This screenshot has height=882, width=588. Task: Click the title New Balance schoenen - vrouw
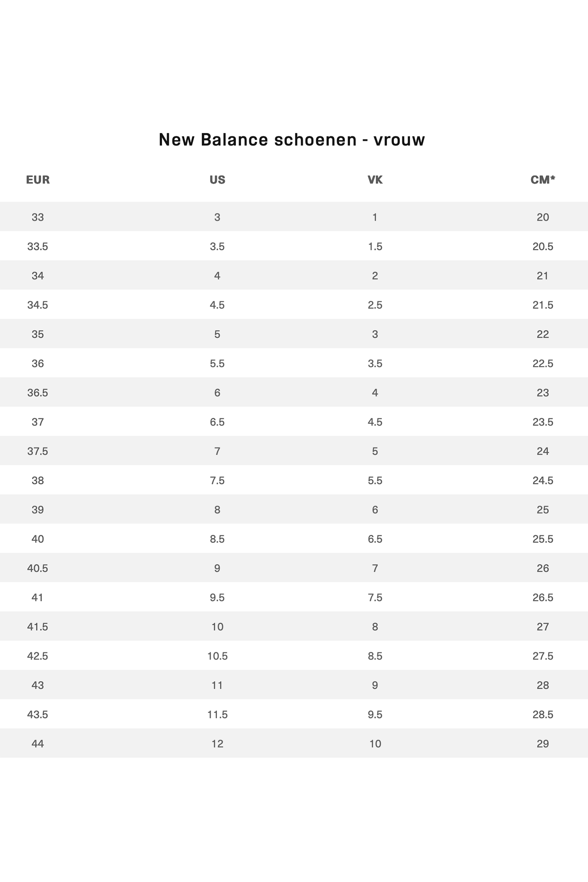pos(292,140)
